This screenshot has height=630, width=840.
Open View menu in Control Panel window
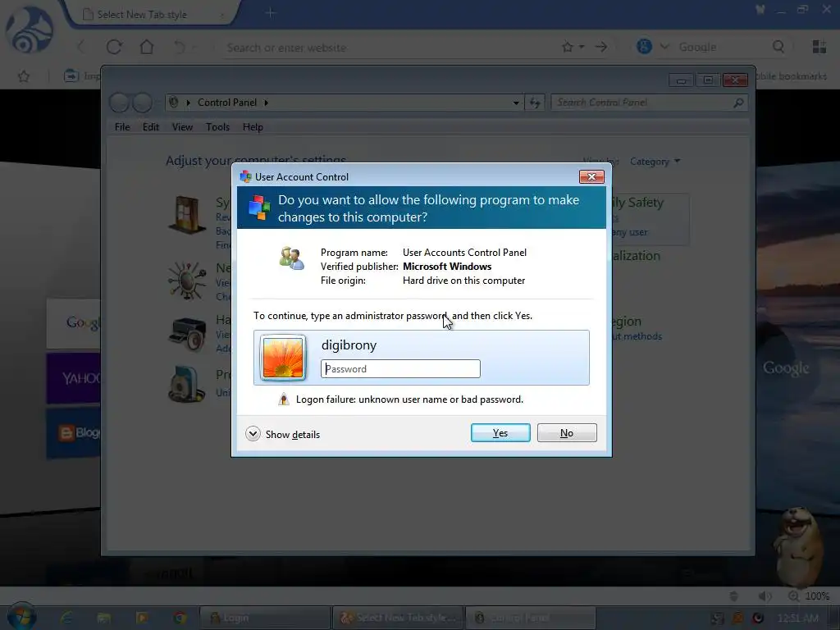click(182, 127)
